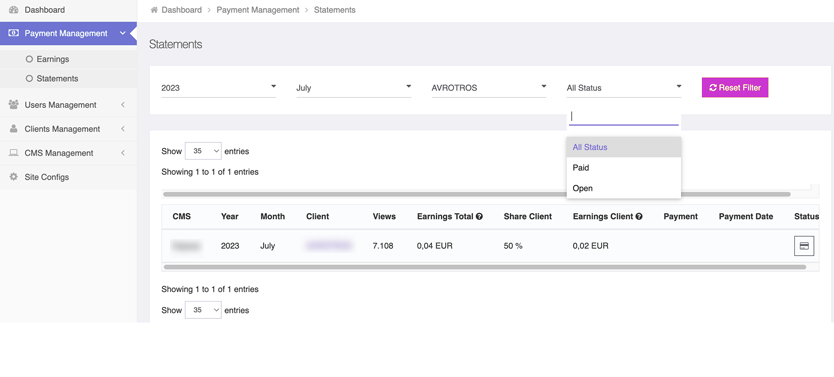Open the AVROTROS client filter dropdown

489,88
